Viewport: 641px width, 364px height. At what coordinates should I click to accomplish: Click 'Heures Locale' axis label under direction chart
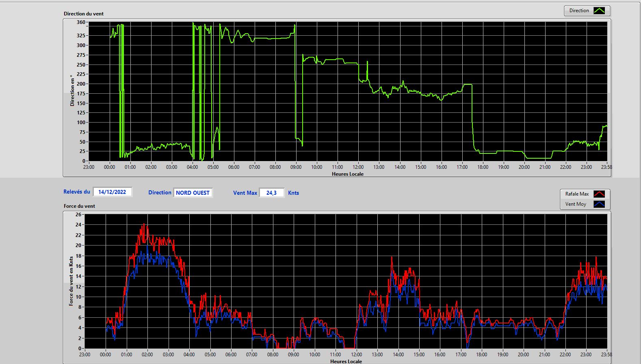pyautogui.click(x=348, y=174)
